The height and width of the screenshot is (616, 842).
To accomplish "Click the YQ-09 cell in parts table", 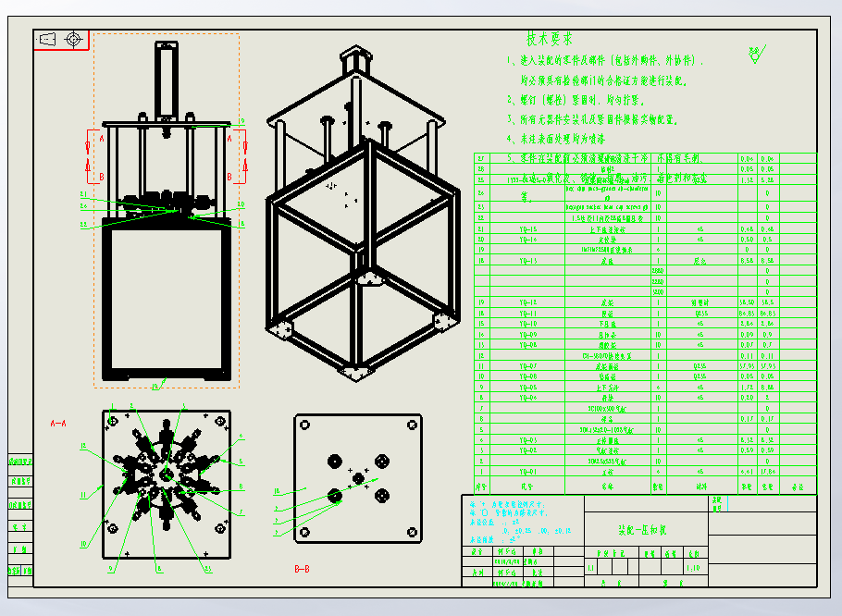I will [527, 334].
